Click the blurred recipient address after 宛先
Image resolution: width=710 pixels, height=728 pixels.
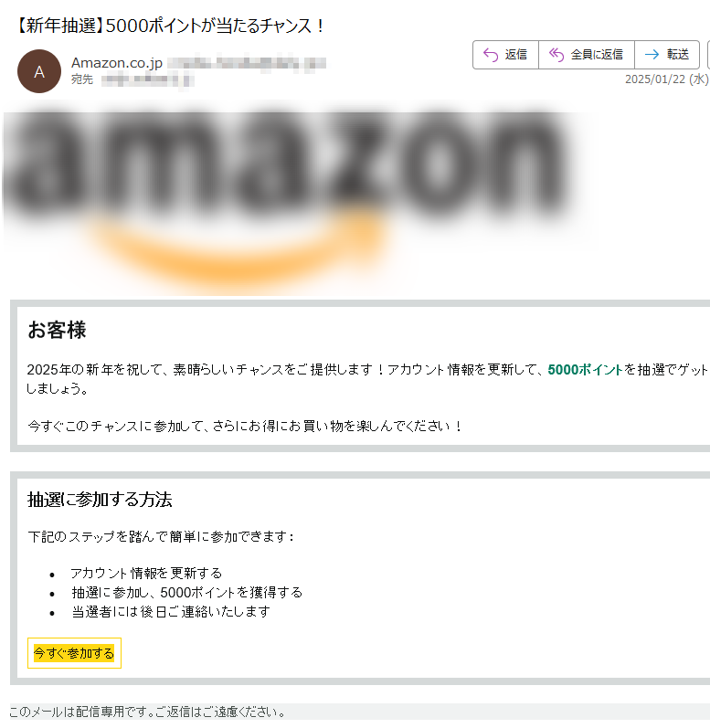coord(147,79)
